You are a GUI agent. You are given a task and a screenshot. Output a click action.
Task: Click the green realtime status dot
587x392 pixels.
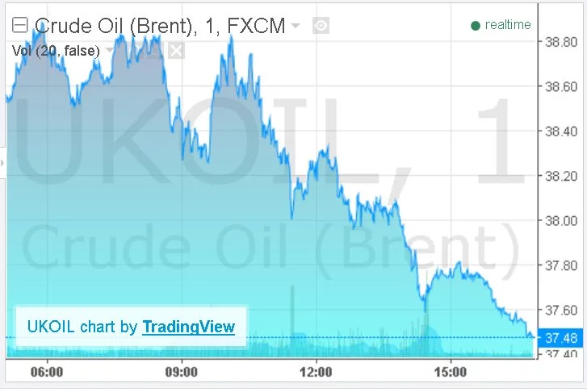(x=476, y=26)
